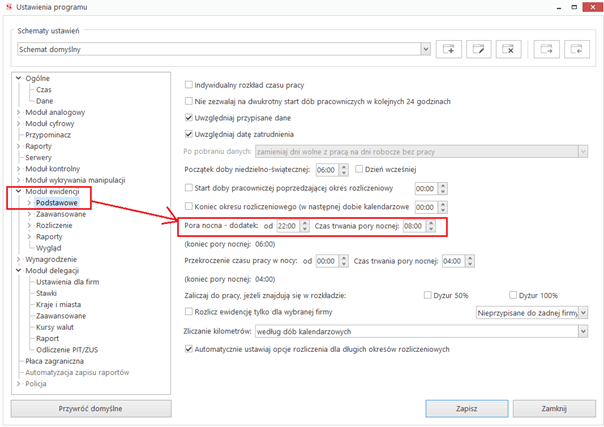Screen dimensions: 604x427
Task: Collapse the Moduł delegacji tree node
Action: (x=18, y=270)
